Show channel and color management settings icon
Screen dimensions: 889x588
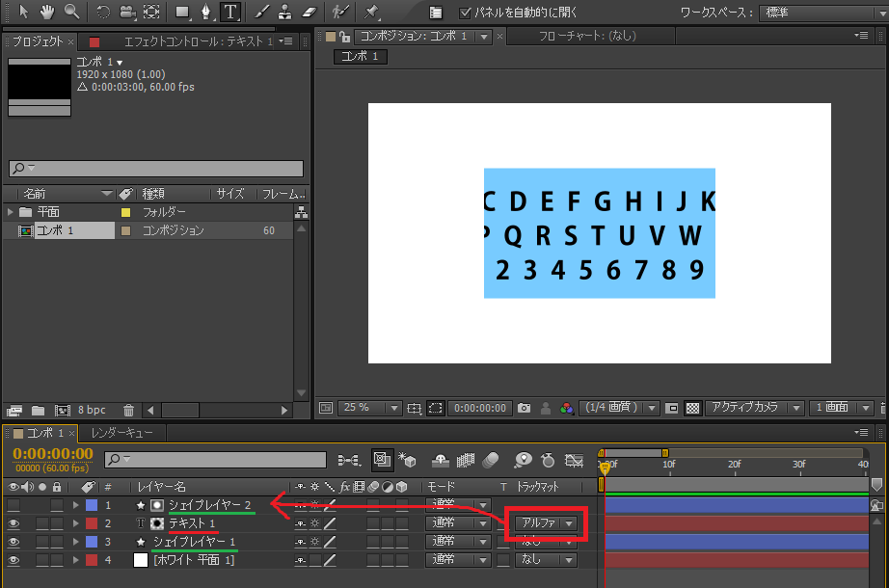(x=566, y=409)
